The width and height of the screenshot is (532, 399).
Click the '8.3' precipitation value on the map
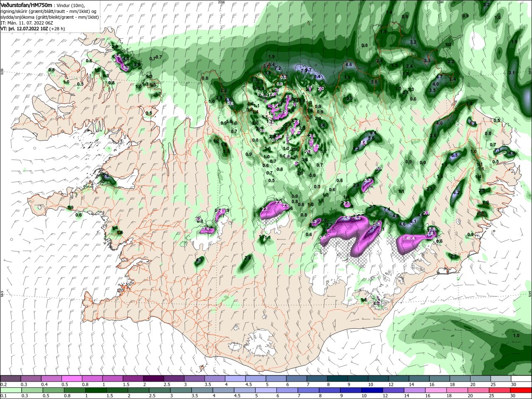(x=454, y=155)
